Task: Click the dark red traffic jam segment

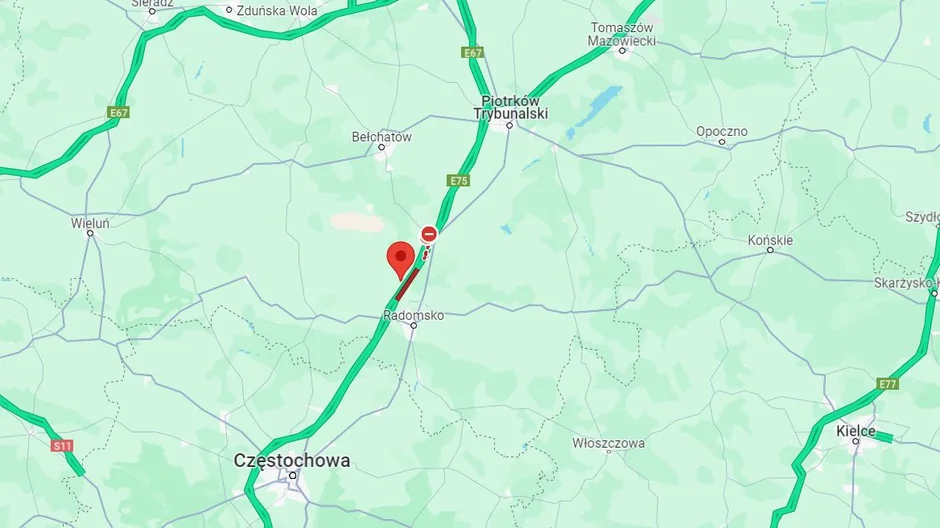Action: [407, 285]
